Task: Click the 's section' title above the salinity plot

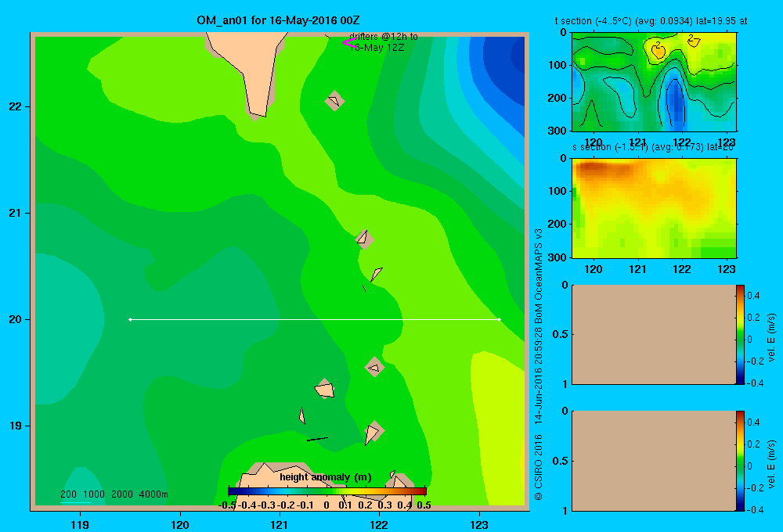Action: 653,147
